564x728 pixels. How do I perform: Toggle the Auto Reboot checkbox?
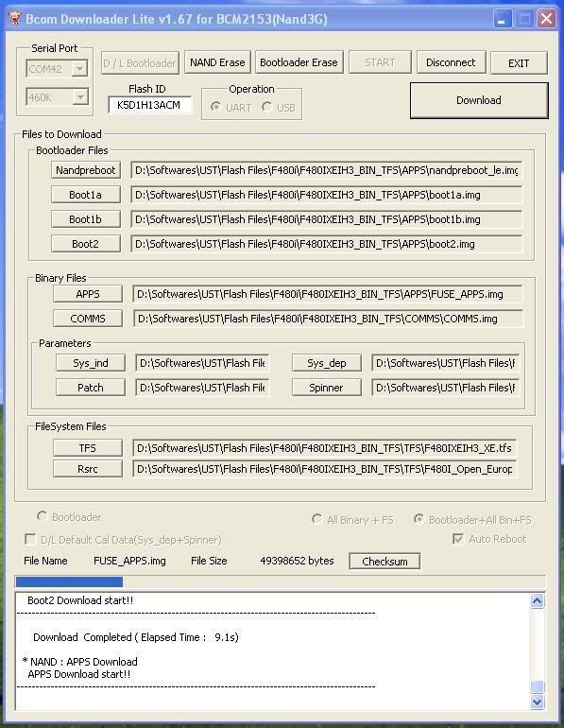[458, 539]
